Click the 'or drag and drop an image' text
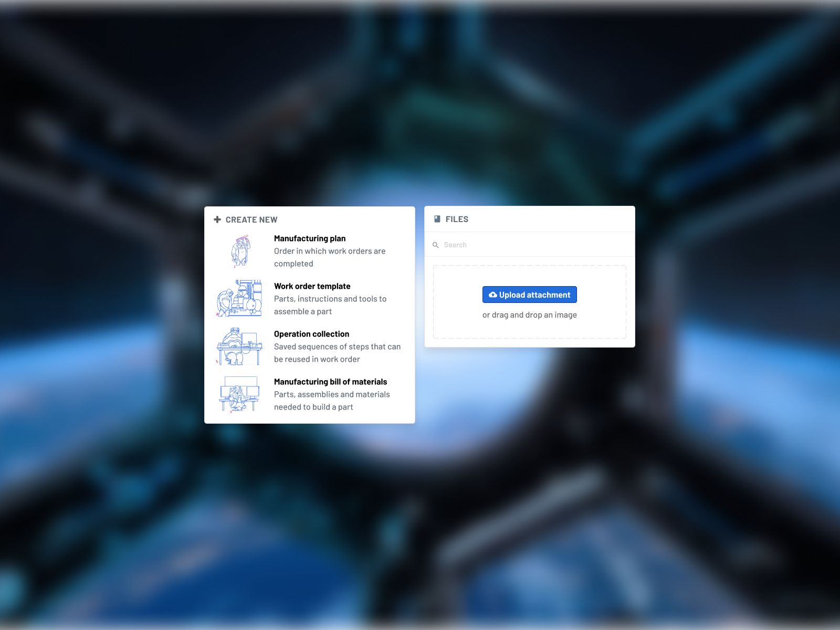Image resolution: width=840 pixels, height=630 pixels. [529, 315]
